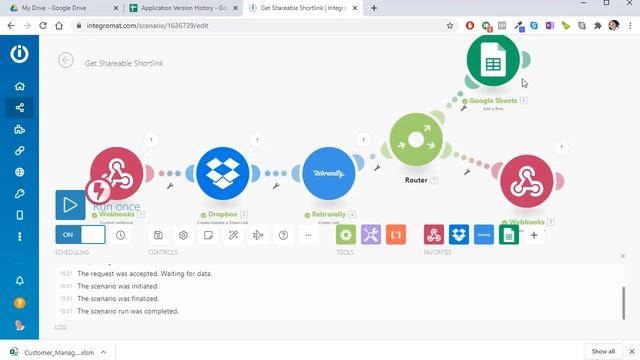This screenshot has height=360, width=640.
Task: Click the Integromat logo in sidebar
Action: coord(19,53)
